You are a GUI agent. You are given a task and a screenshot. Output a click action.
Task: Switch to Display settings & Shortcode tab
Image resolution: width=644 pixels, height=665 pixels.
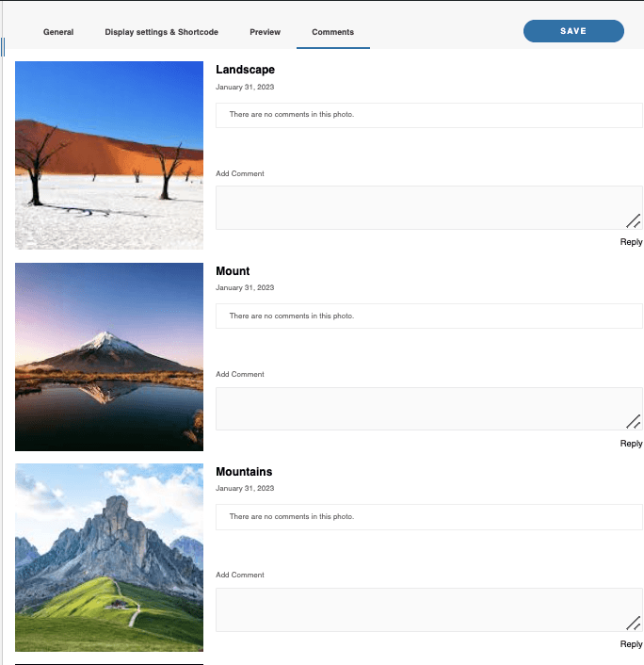pos(161,32)
